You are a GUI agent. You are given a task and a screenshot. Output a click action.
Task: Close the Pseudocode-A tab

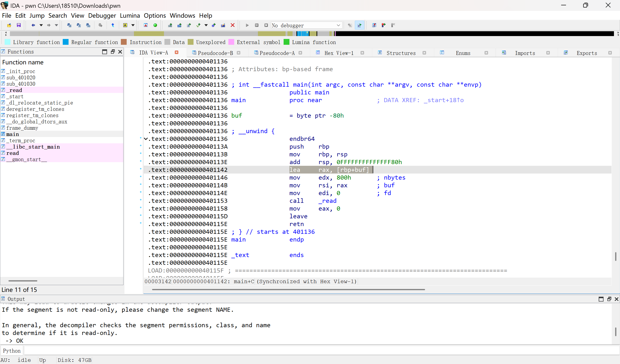(x=300, y=53)
